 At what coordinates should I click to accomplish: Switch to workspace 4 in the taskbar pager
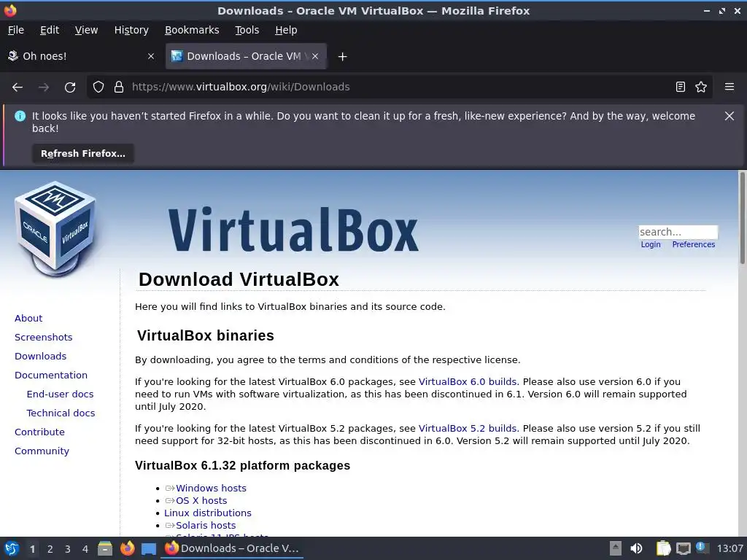[85, 549]
